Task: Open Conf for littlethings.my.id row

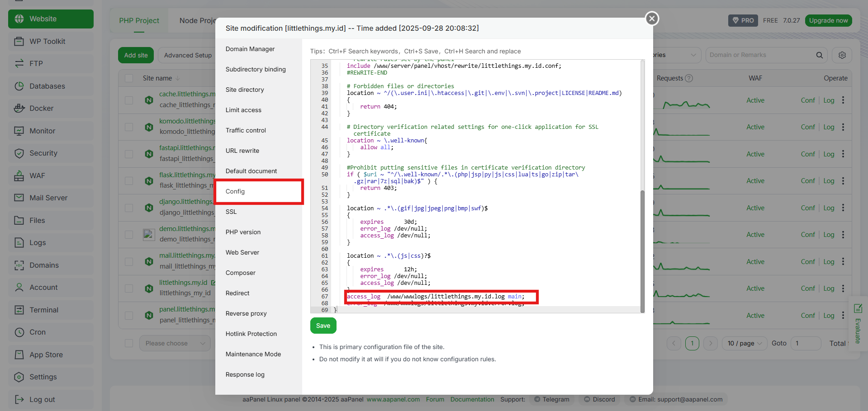Action: pos(807,288)
